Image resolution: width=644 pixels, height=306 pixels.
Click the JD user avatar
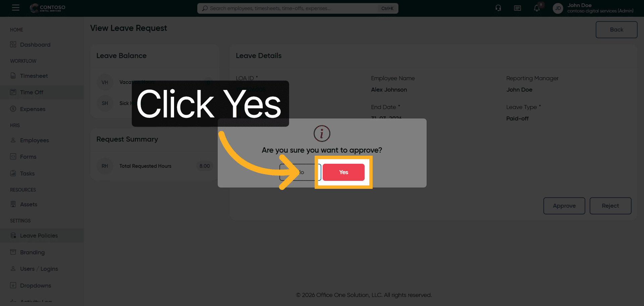click(x=558, y=8)
